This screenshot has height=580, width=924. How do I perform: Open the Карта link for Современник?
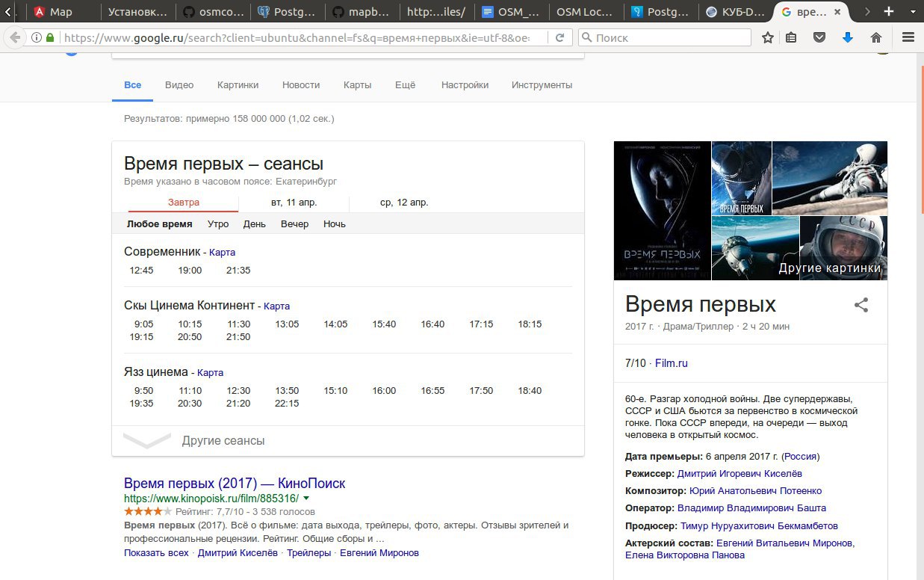(223, 253)
